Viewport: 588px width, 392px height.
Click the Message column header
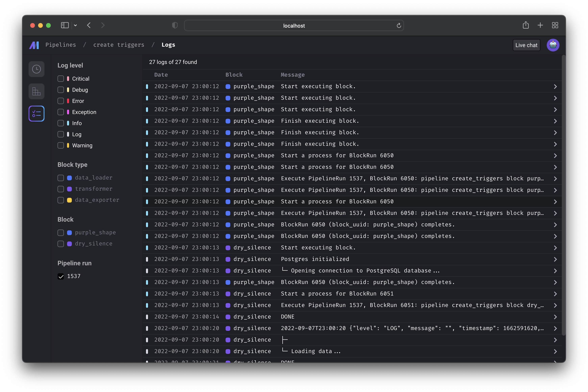coord(293,75)
